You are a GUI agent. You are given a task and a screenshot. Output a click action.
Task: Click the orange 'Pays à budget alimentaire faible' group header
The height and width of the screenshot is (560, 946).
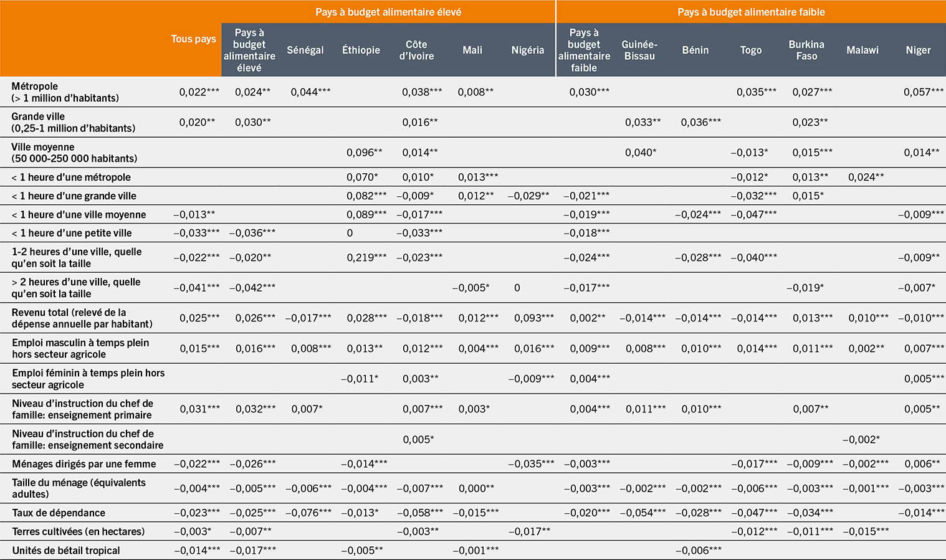(x=751, y=12)
